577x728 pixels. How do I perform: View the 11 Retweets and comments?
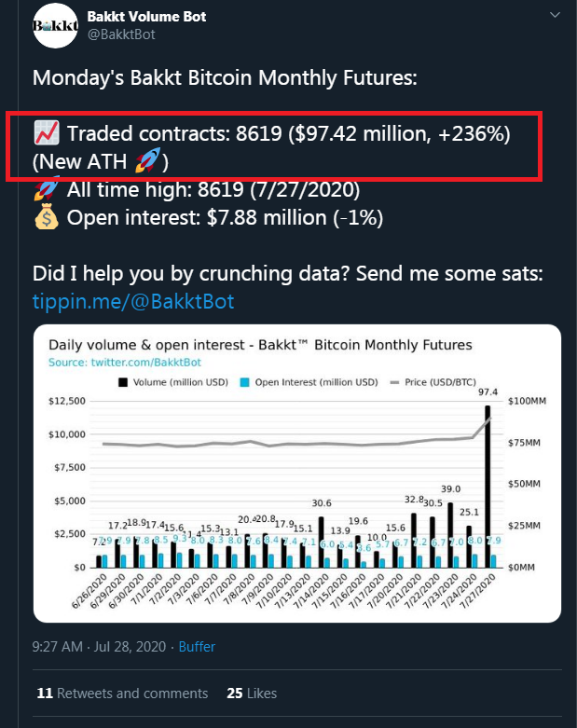(122, 694)
